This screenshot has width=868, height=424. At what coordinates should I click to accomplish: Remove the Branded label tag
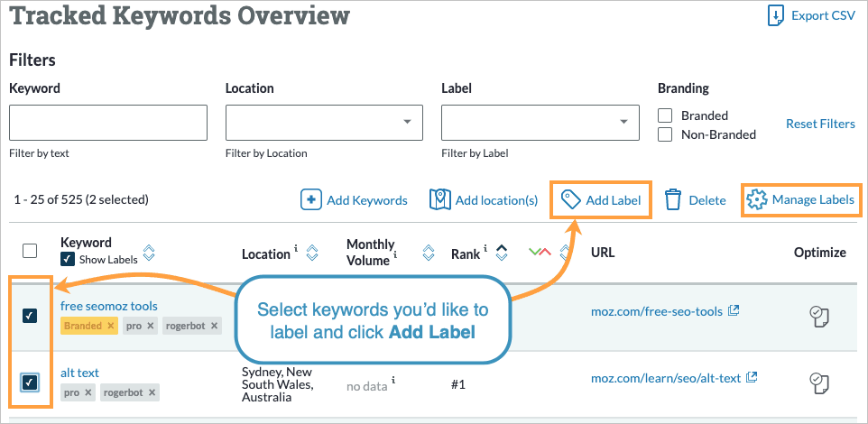111,325
